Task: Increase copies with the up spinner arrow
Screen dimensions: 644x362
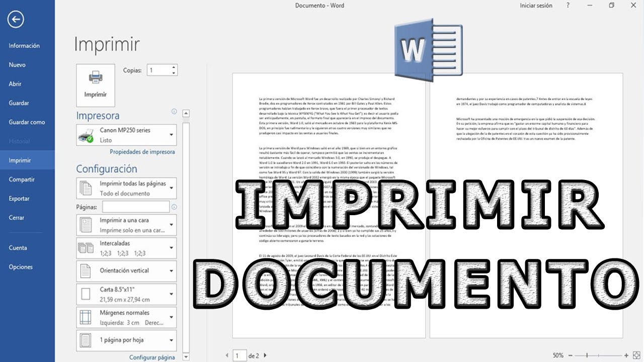Action: pos(174,67)
